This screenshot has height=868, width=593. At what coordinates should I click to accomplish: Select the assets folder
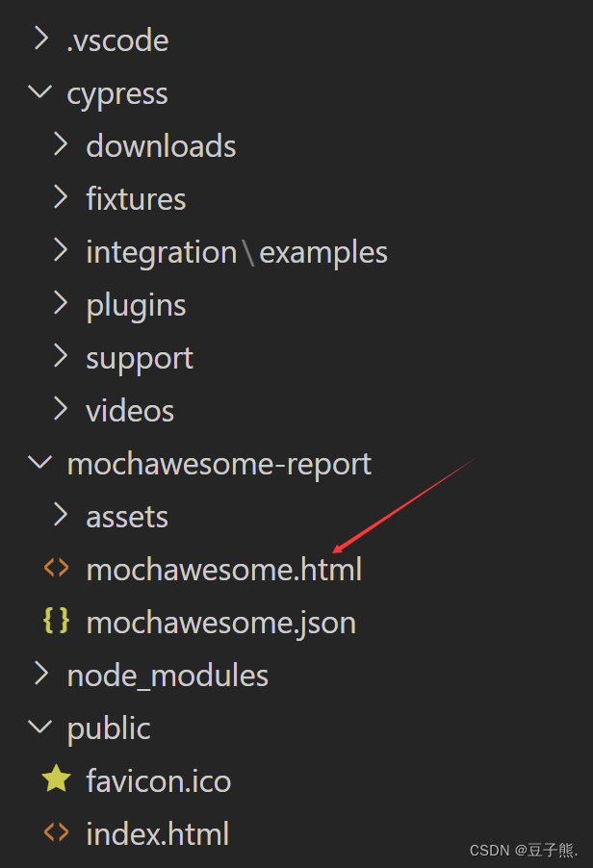click(127, 517)
